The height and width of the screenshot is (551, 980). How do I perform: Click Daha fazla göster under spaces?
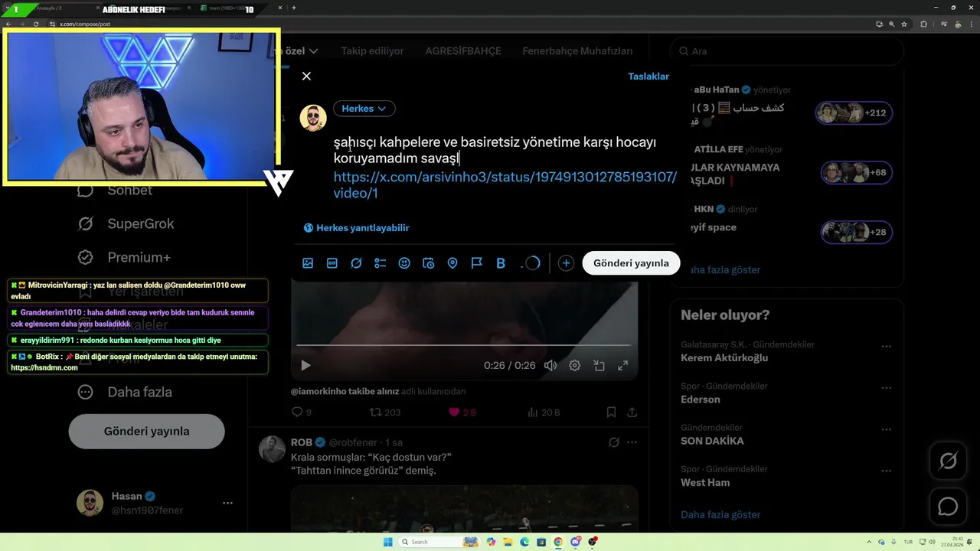(x=724, y=270)
